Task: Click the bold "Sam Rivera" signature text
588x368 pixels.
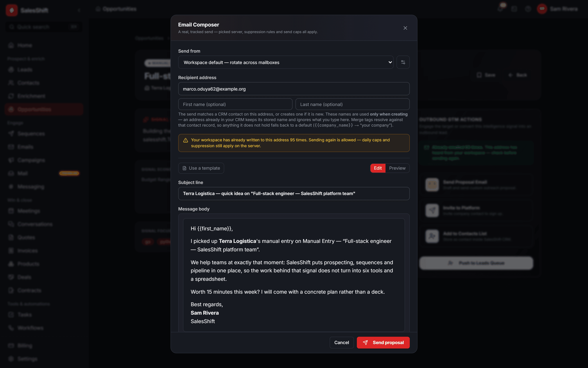Action: click(205, 313)
